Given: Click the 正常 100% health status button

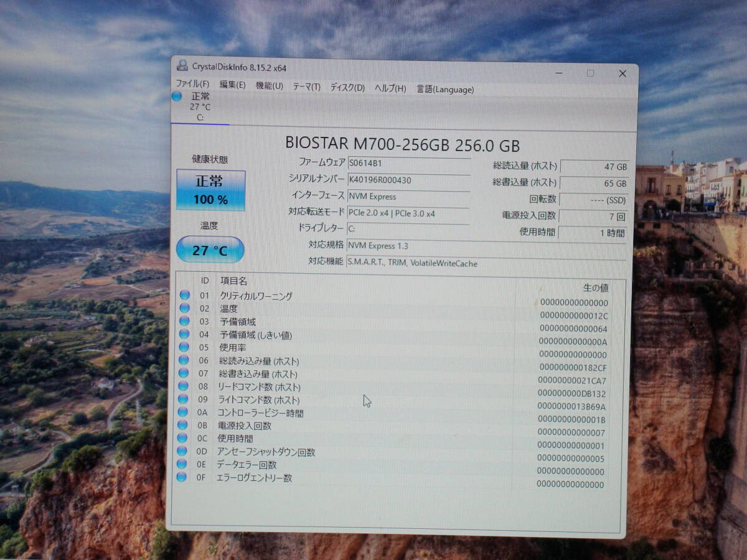Looking at the screenshot, I should click(211, 190).
